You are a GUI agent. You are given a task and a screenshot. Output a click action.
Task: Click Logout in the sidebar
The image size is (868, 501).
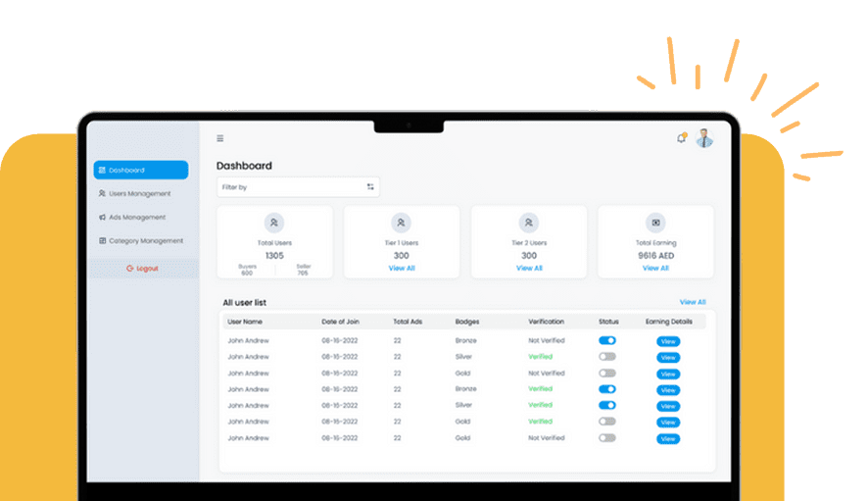click(x=142, y=269)
